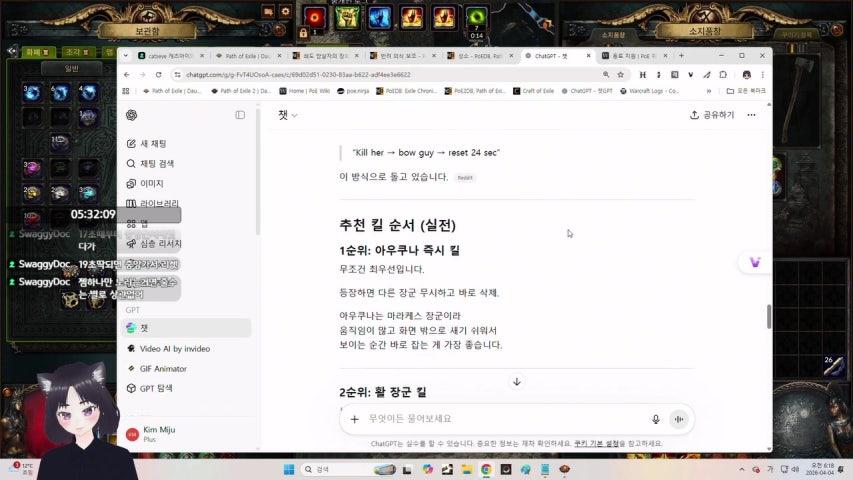Open the three-dot more options menu
The width and height of the screenshot is (853, 480).
(752, 115)
